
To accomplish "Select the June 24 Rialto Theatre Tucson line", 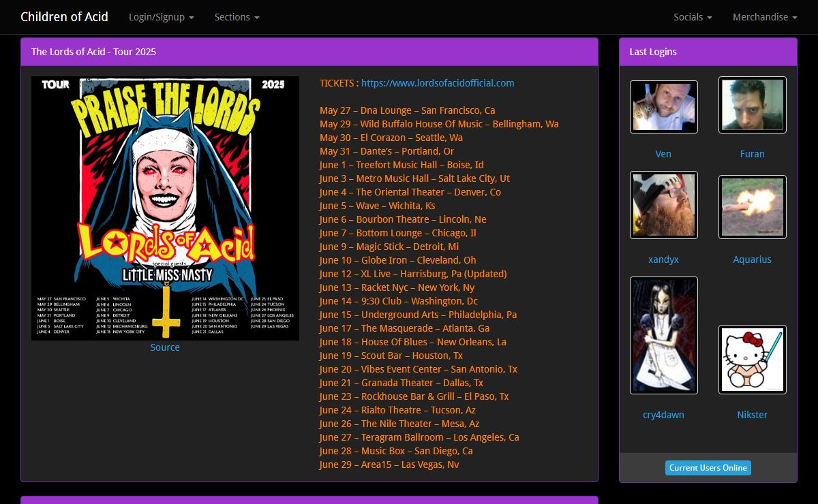I will point(397,410).
